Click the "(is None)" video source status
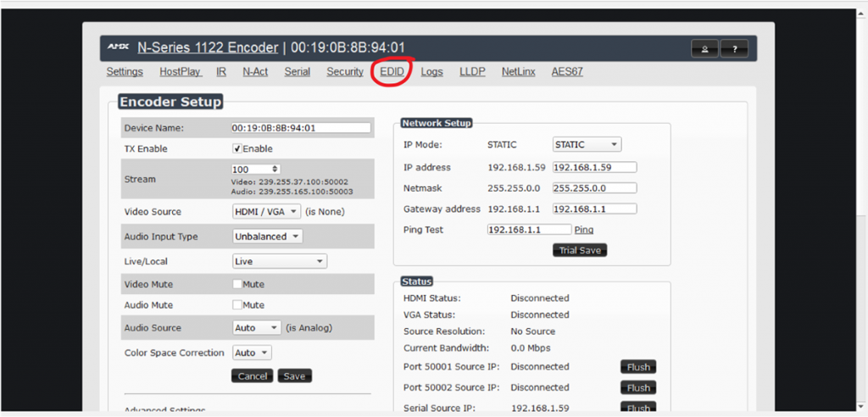868x417 pixels. point(325,212)
